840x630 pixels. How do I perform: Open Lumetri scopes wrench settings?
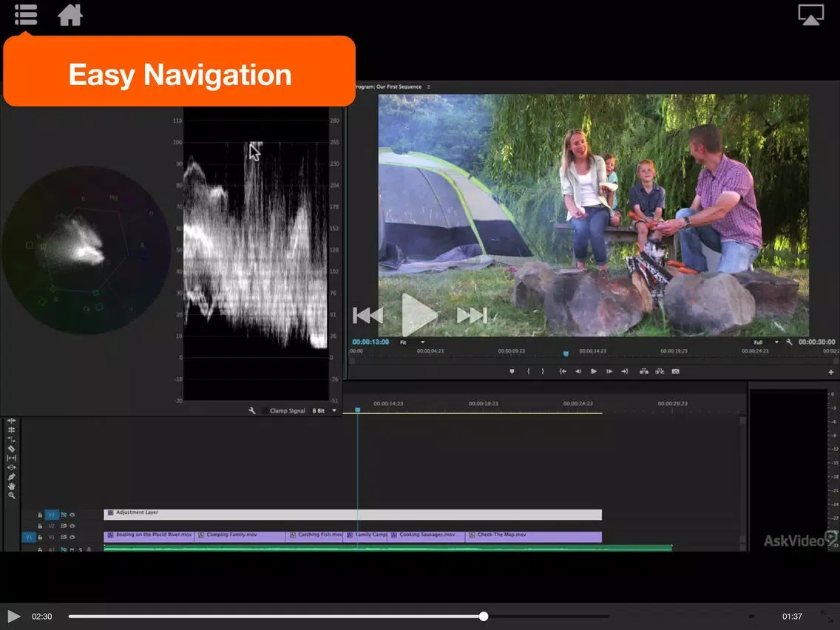point(252,411)
